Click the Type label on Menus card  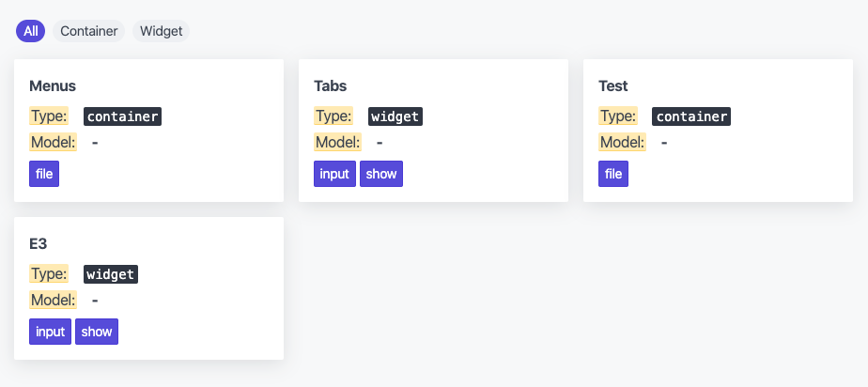[49, 116]
